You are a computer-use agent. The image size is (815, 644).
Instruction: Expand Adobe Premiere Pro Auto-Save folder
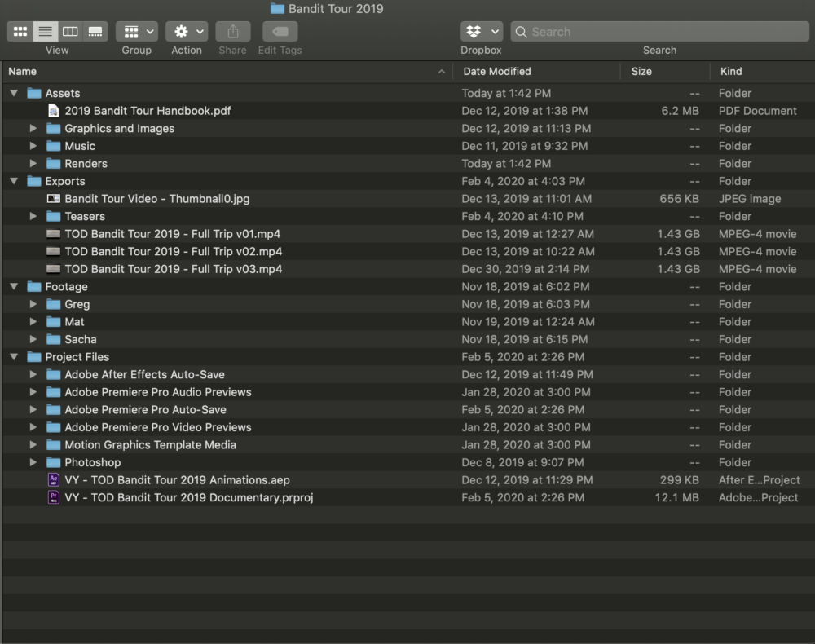coord(33,409)
